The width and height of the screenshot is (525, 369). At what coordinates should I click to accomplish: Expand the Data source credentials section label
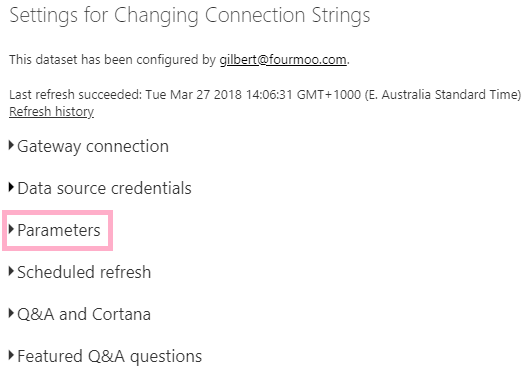[x=104, y=188]
